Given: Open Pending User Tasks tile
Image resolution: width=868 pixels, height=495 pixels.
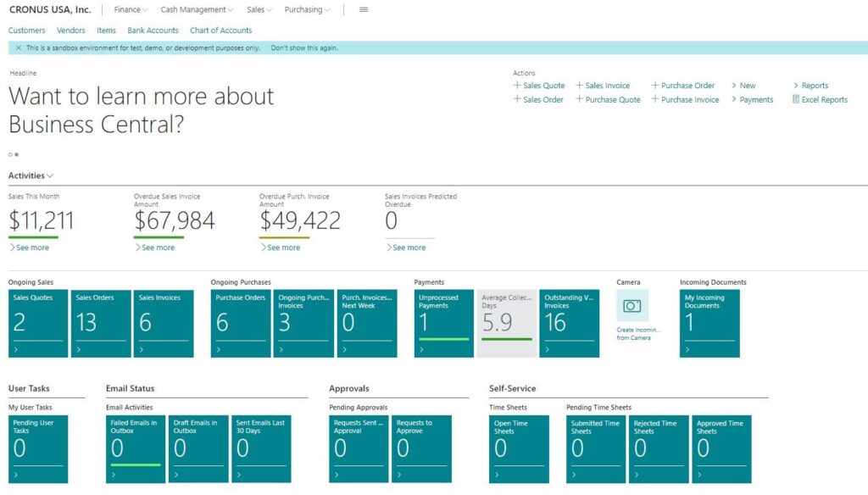Looking at the screenshot, I should [x=38, y=449].
